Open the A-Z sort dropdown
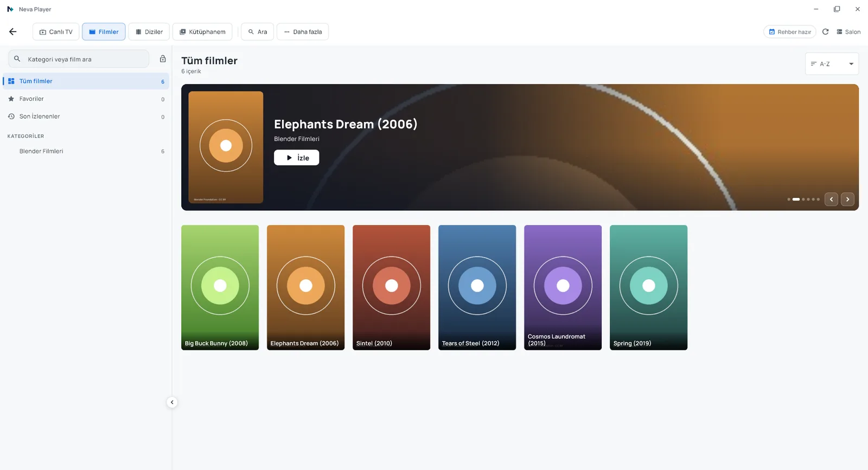 point(832,64)
